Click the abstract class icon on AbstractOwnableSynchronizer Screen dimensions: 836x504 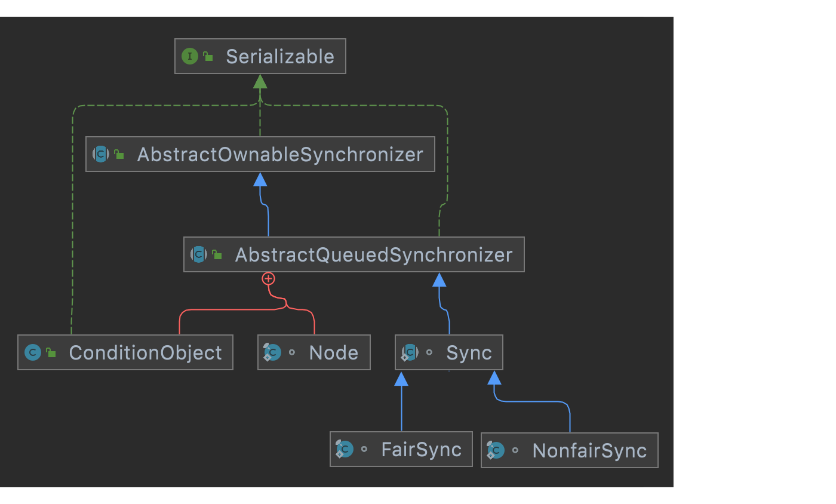[101, 155]
